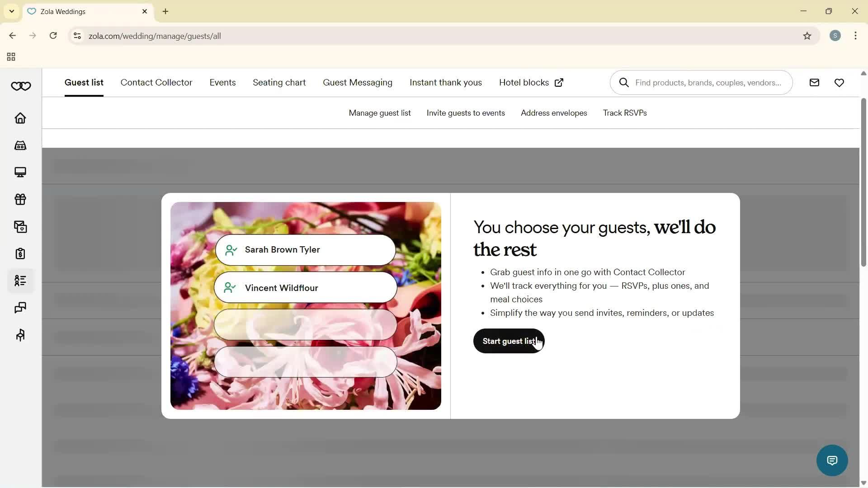Open the Chrome three-dot menu
Screen dimensions: 868x488
pyautogui.click(x=856, y=36)
